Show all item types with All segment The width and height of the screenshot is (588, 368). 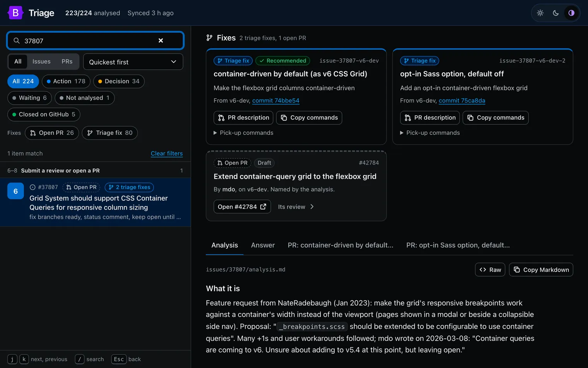18,62
